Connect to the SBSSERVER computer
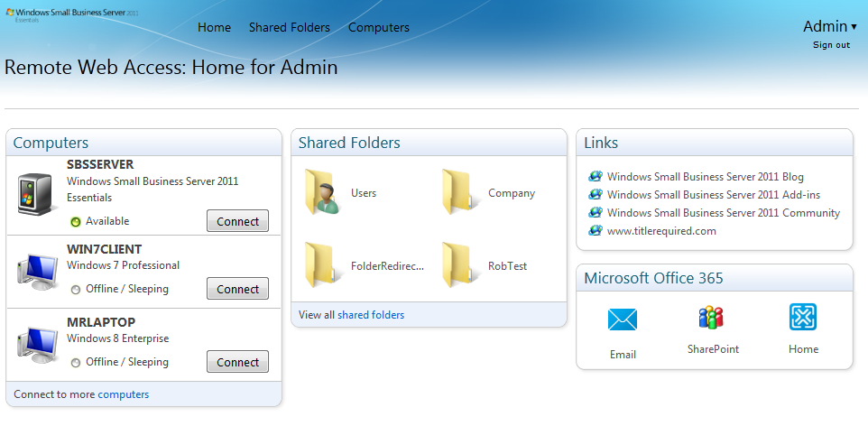 coord(237,221)
